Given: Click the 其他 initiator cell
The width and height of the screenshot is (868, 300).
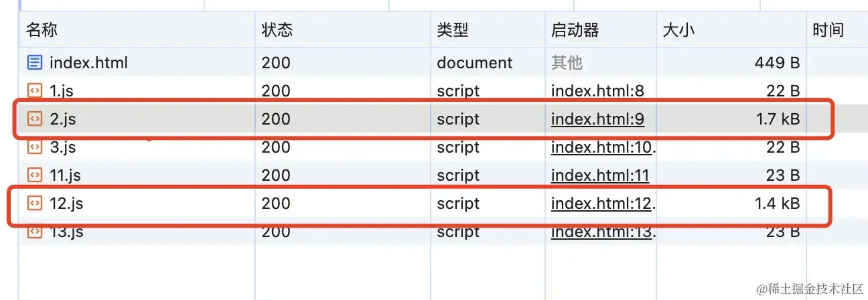Looking at the screenshot, I should pos(567,63).
